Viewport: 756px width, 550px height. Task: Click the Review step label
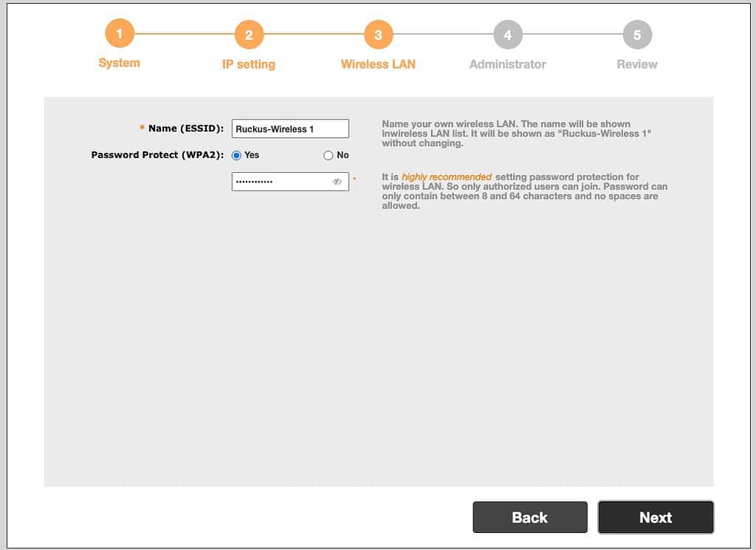[x=637, y=64]
